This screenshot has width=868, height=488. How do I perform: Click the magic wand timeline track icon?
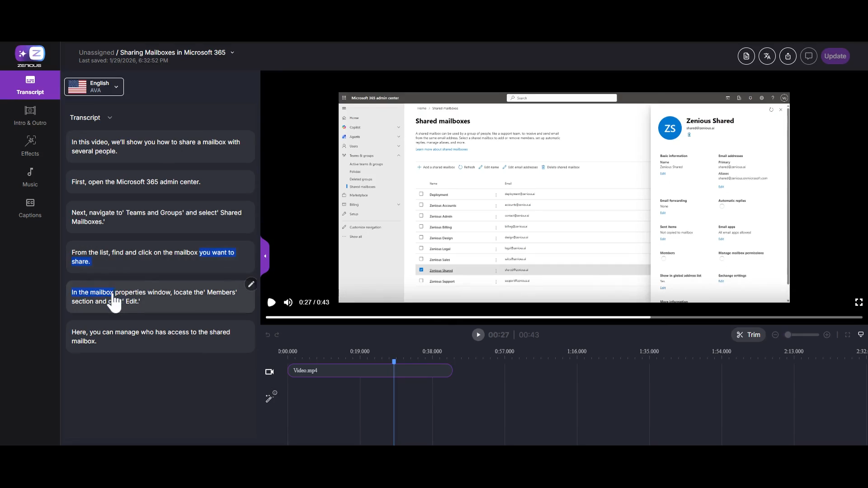pos(270,397)
